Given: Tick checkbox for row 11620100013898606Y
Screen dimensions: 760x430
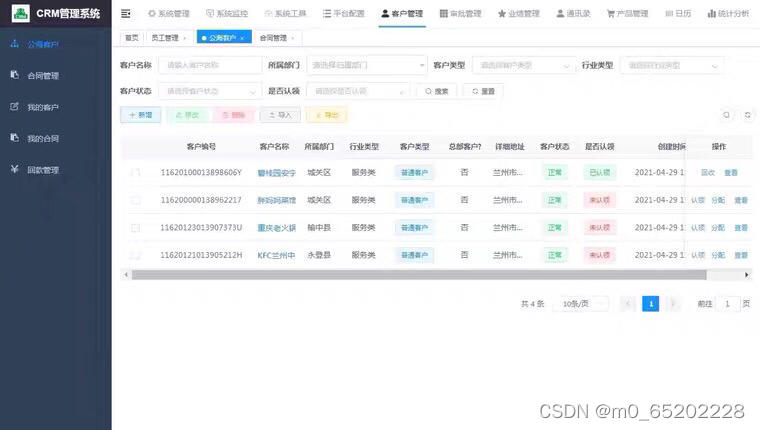Looking at the screenshot, I should pos(136,173).
